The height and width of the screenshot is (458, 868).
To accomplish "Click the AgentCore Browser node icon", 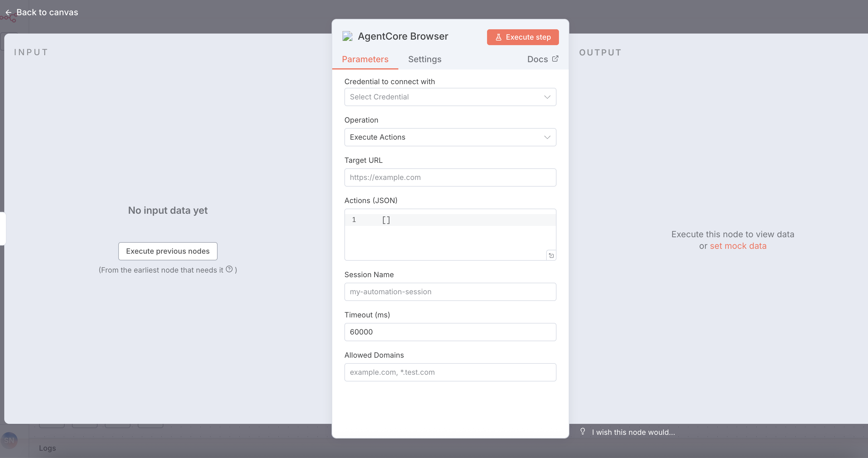I will coord(347,36).
